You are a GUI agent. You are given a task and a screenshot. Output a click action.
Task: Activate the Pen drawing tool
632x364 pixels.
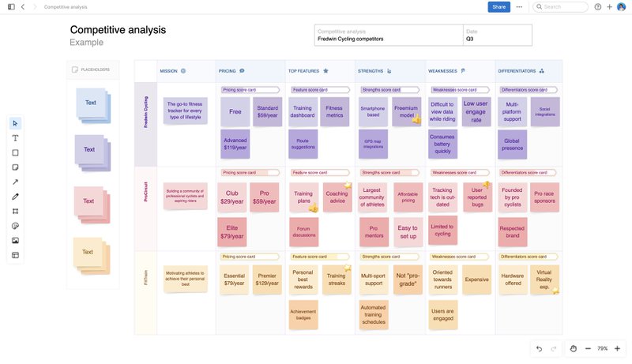coord(15,197)
